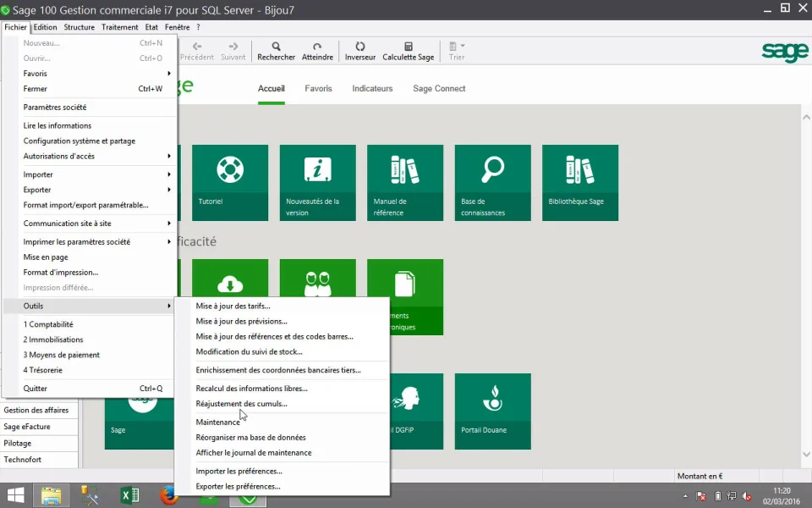Show hidden system tray icons arrow

point(685,496)
